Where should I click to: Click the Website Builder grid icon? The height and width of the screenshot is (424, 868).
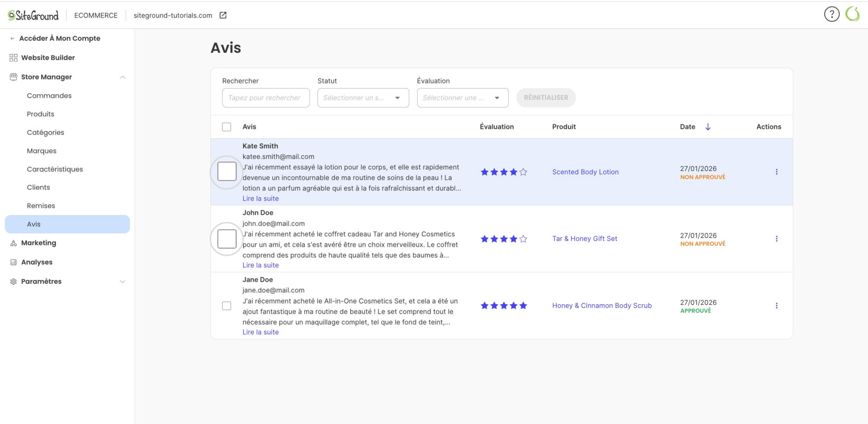[14, 57]
